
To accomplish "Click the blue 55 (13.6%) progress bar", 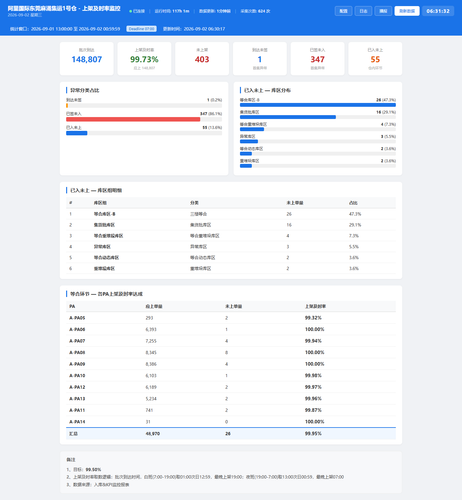I will pyautogui.click(x=77, y=133).
